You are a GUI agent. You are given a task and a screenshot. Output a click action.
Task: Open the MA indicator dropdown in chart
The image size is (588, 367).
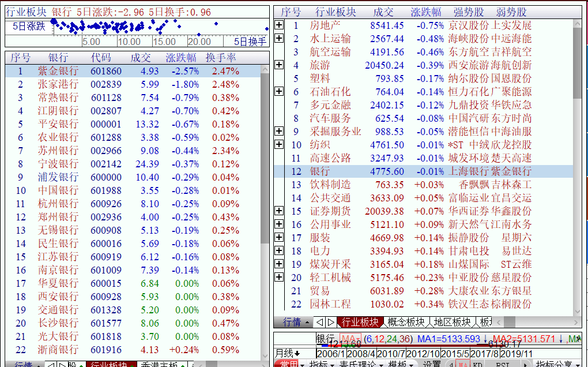point(350,339)
